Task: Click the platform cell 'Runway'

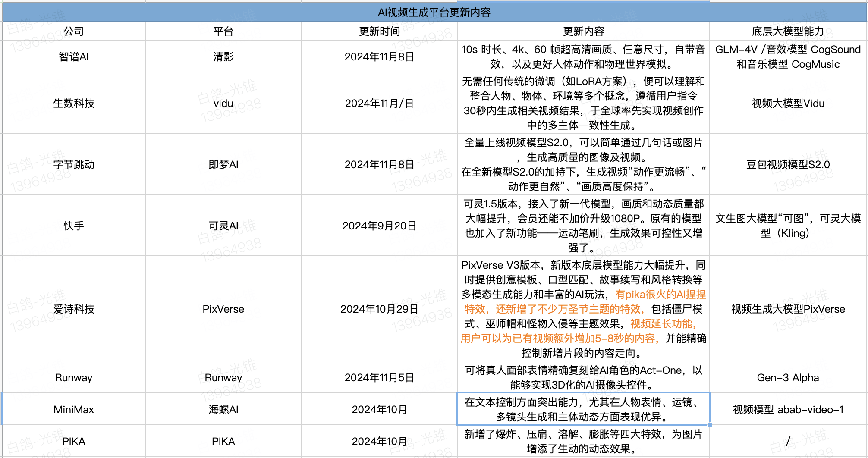Action: point(223,377)
